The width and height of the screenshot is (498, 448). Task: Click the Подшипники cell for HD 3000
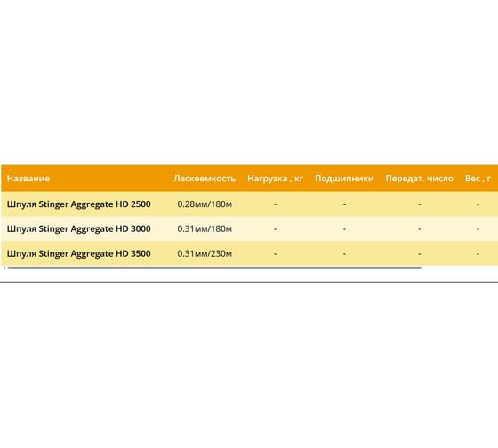pyautogui.click(x=344, y=229)
